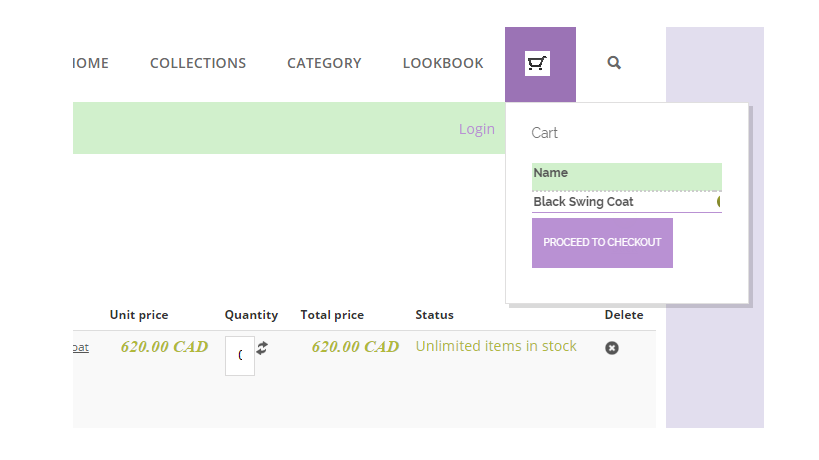Open the COLLECTIONS menu
Viewport: 819px width, 460px height.
click(x=198, y=63)
